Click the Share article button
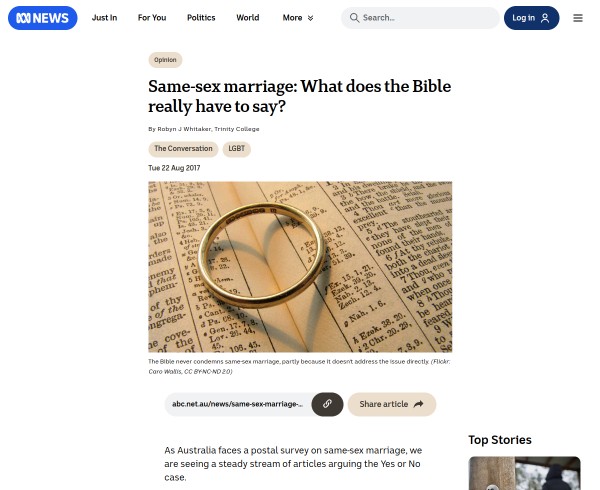Screen dimensions: 600x490 tap(392, 404)
